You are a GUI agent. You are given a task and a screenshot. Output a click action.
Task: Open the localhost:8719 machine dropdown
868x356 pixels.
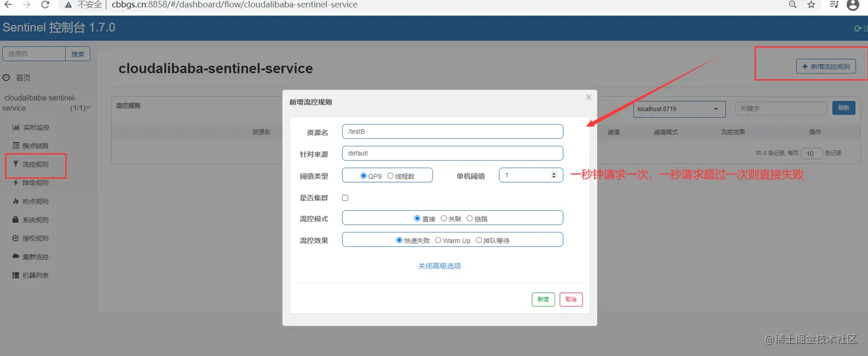(679, 109)
